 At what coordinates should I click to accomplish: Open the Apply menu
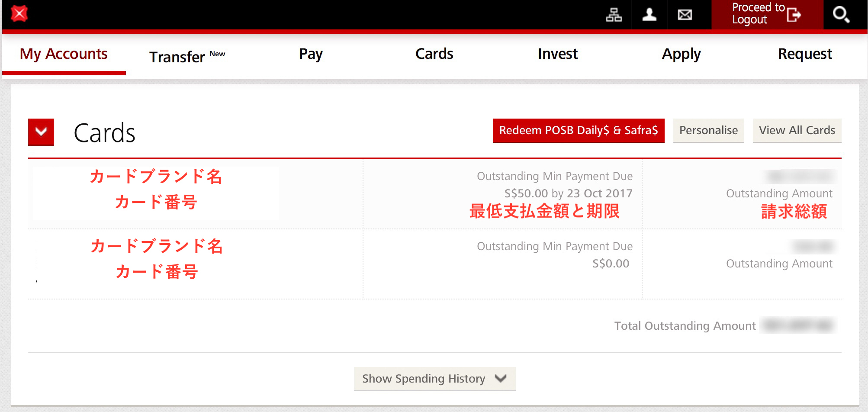point(681,55)
